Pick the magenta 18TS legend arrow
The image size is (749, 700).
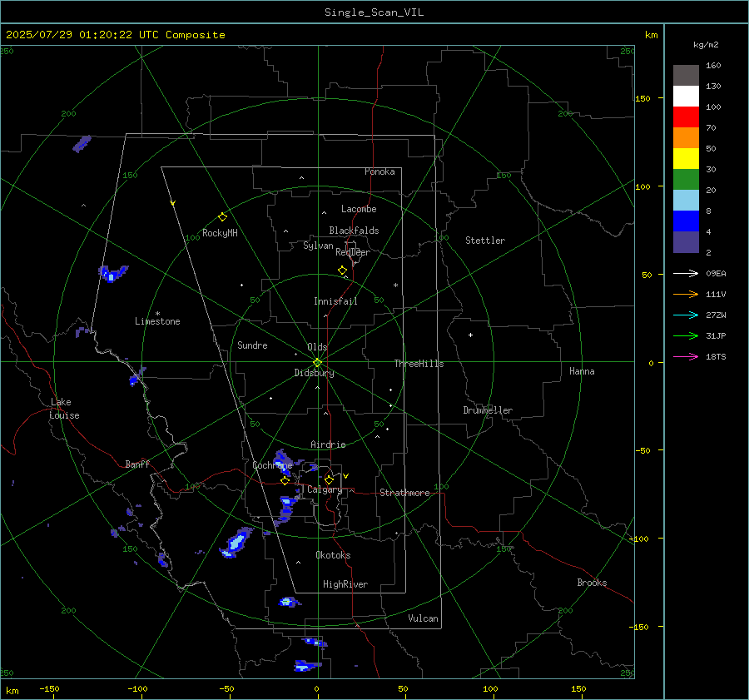click(x=686, y=357)
